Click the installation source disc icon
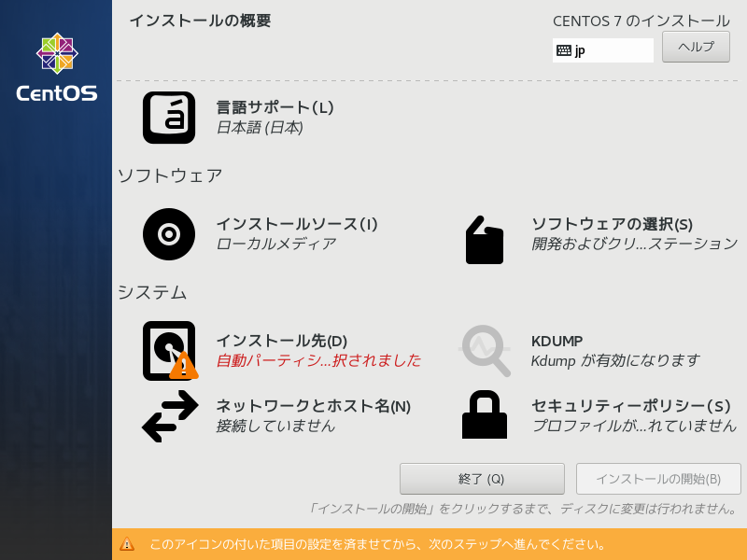747x560 pixels. tap(169, 234)
